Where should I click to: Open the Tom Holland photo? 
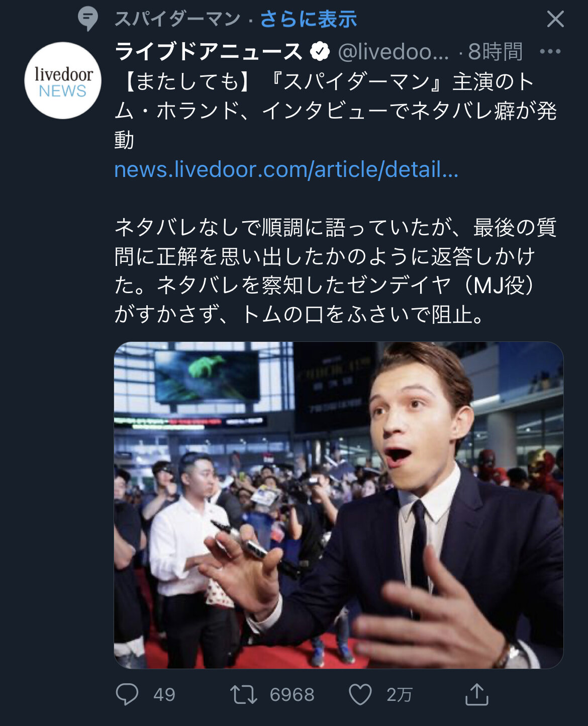(339, 505)
